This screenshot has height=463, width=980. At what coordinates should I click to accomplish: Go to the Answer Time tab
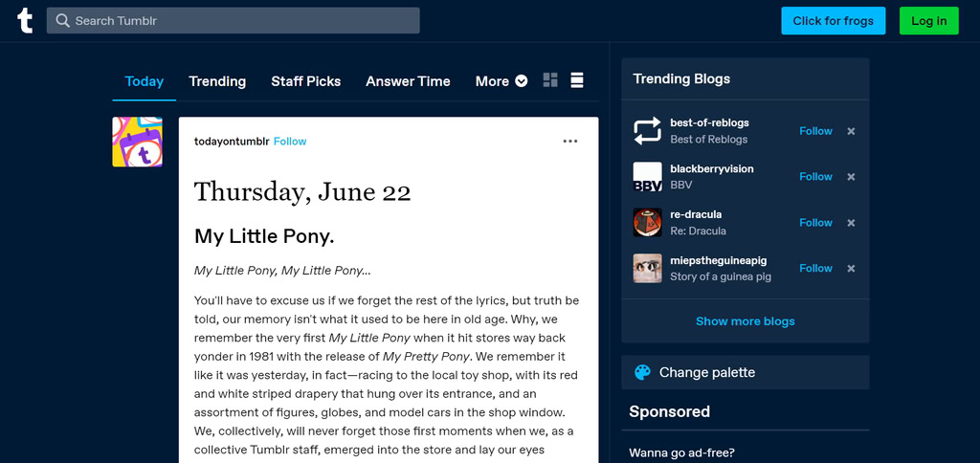[408, 81]
